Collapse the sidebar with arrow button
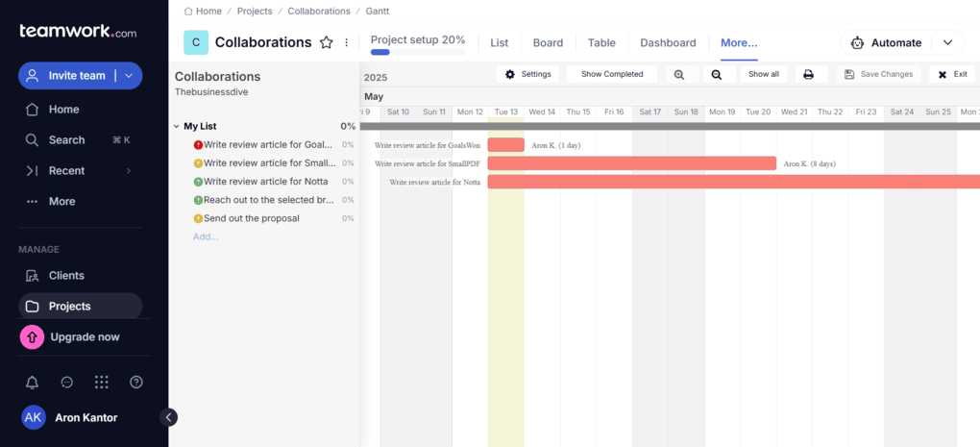Viewport: 980px width, 447px height. pos(168,417)
